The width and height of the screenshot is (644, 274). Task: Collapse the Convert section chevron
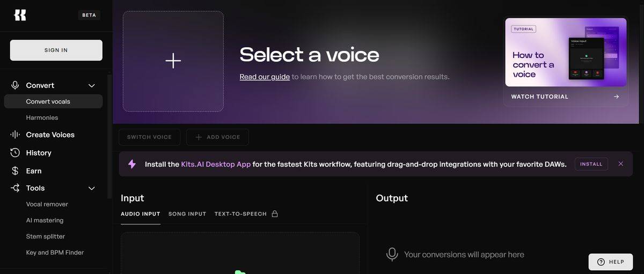[92, 86]
